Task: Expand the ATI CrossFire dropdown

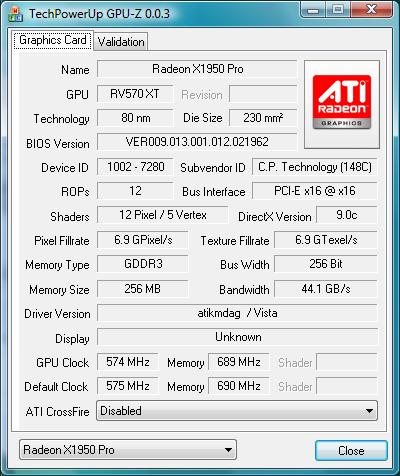Action: [x=237, y=411]
